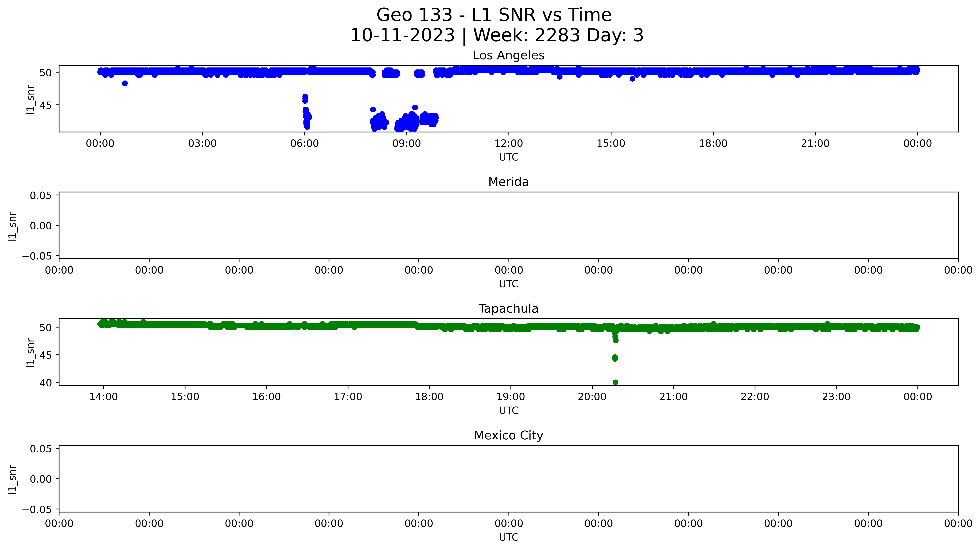The width and height of the screenshot is (980, 550).
Task: Click the 'Geo 133 - L1 SNR vs Time' title
Action: coord(494,15)
